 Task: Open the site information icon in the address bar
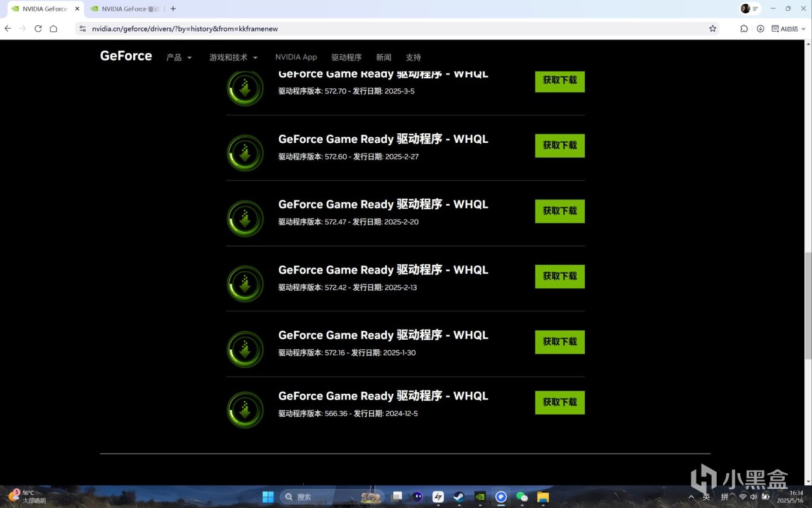pyautogui.click(x=82, y=29)
